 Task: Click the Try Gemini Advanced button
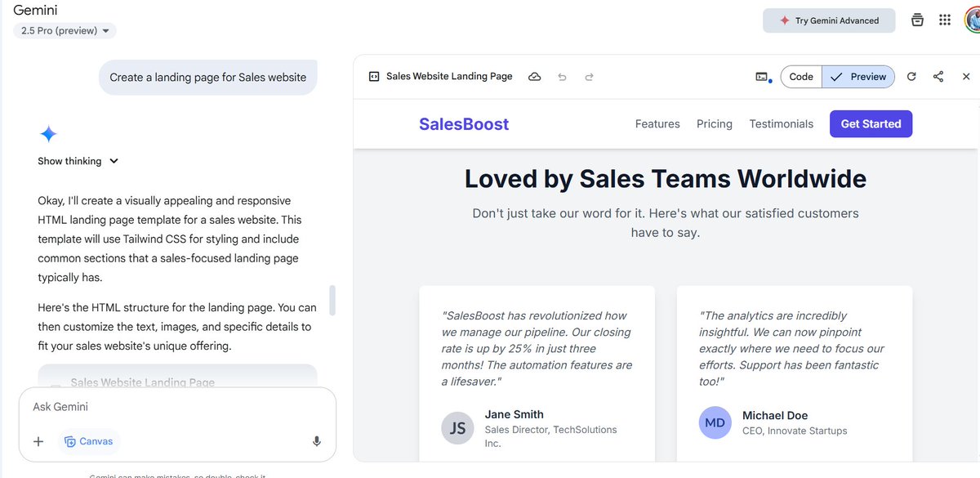pyautogui.click(x=829, y=20)
